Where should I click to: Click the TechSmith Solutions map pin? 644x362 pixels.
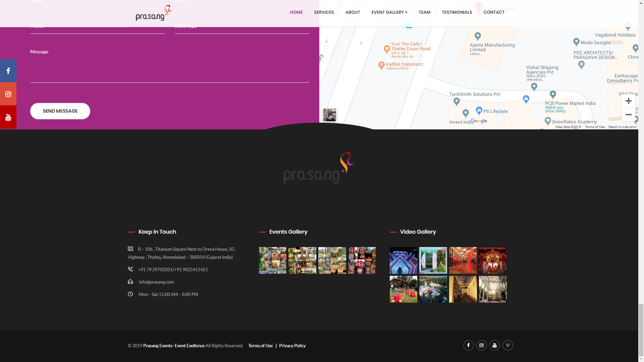tap(457, 102)
